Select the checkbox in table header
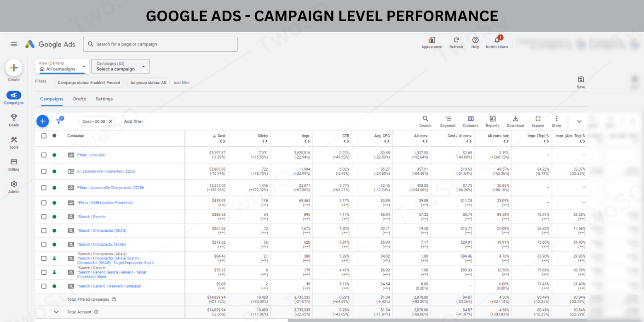The width and height of the screenshot is (644, 322). click(44, 136)
